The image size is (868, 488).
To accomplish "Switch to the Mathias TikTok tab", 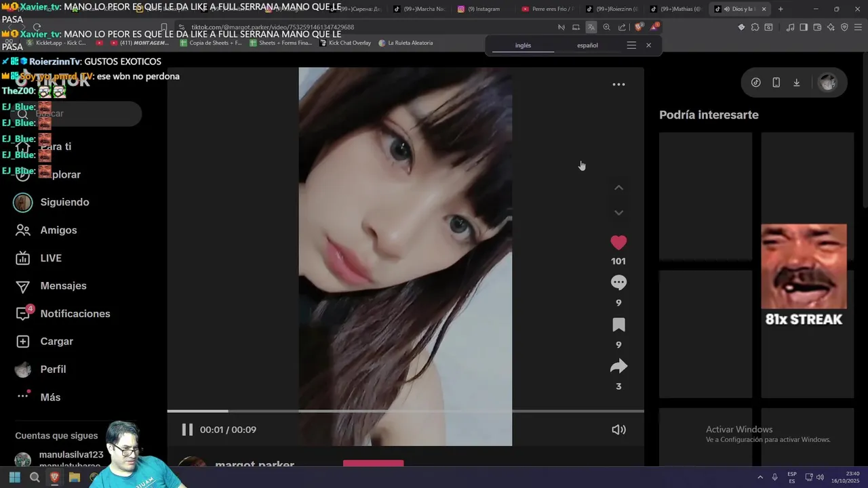I will click(x=676, y=9).
